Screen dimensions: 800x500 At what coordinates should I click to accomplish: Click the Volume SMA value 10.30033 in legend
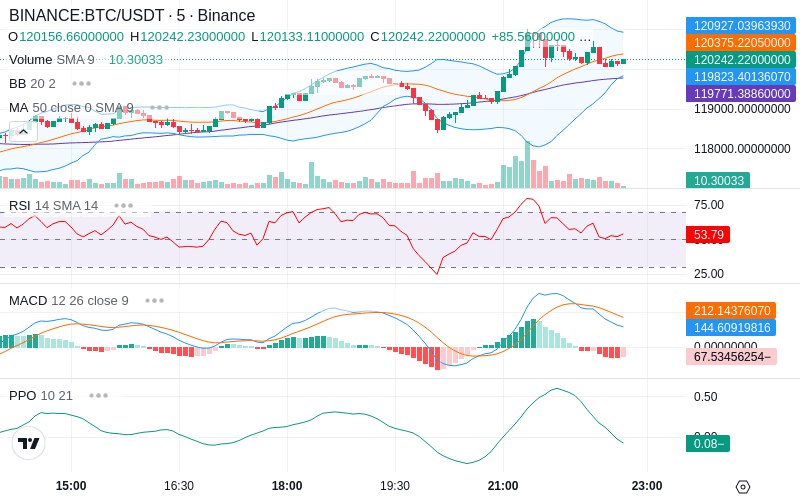point(136,60)
